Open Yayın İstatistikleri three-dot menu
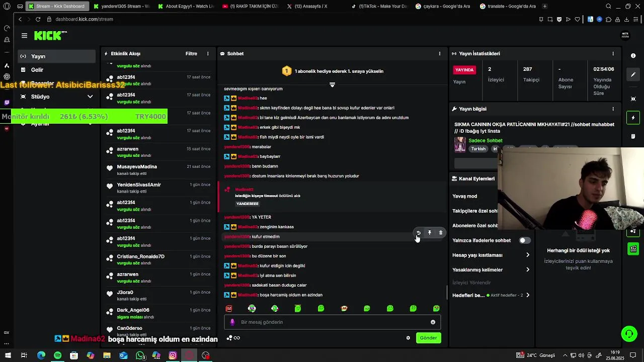This screenshot has width=644, height=362. pyautogui.click(x=613, y=54)
